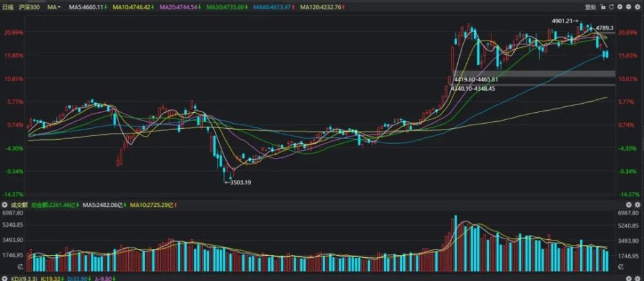This screenshot has height=281, width=644.
Task: Collapse the KDJ indicator panel expander
Action: pyautogui.click(x=5, y=278)
